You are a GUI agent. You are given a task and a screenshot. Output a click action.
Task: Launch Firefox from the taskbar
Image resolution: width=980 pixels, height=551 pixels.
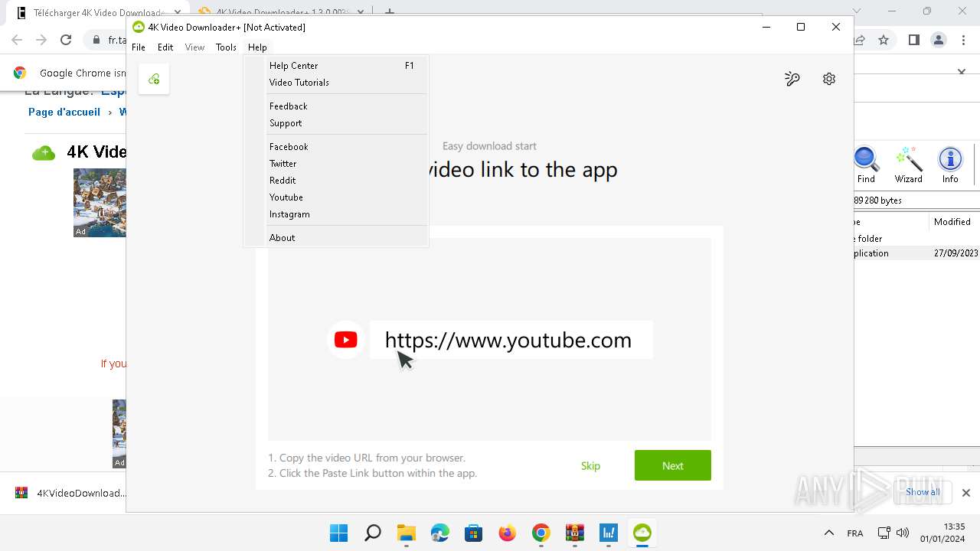pos(507,533)
